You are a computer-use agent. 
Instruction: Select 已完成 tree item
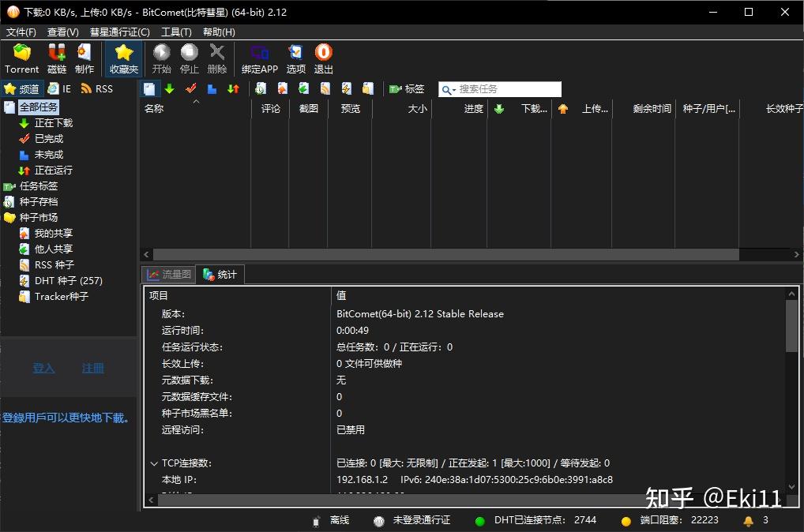(49, 139)
